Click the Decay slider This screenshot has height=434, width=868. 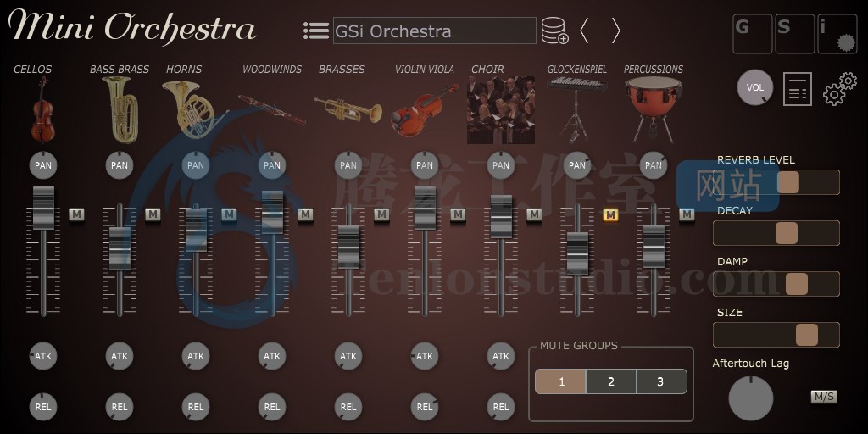[776, 233]
